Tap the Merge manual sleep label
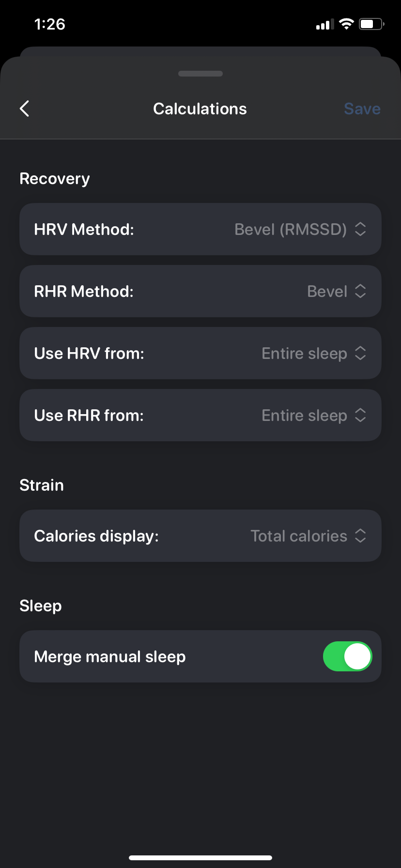Image resolution: width=401 pixels, height=868 pixels. [x=110, y=656]
